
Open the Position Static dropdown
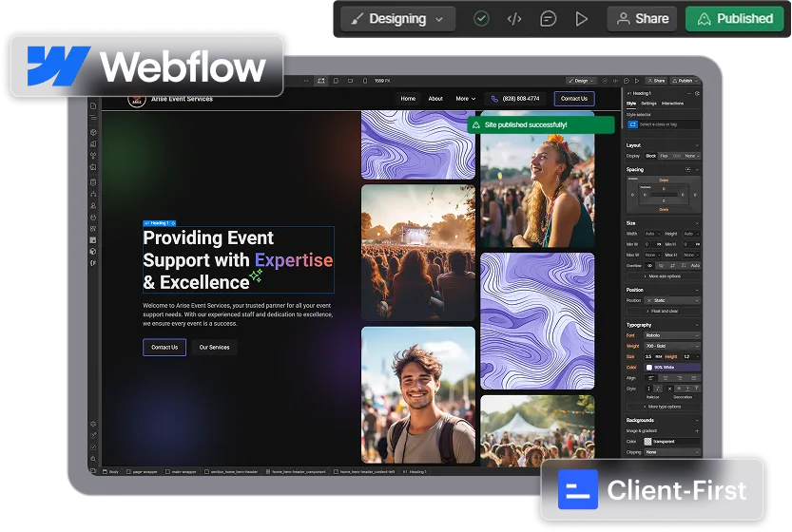click(x=673, y=300)
